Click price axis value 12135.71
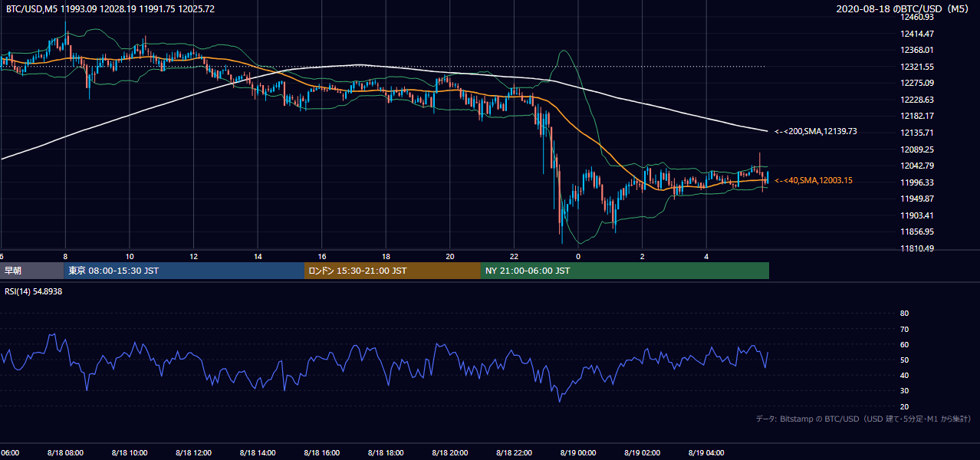Screen dimensions: 980x460 point(918,133)
